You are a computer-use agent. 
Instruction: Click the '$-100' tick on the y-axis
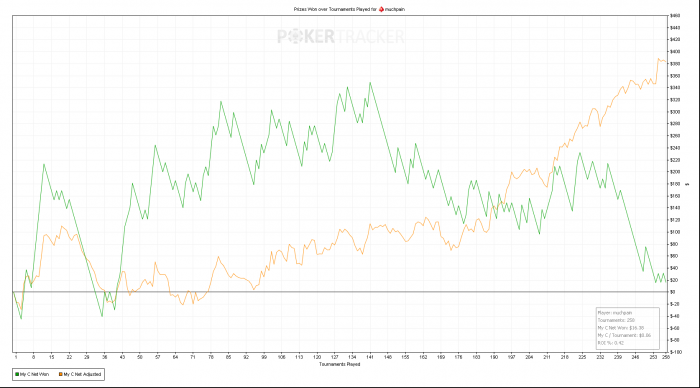(675, 352)
